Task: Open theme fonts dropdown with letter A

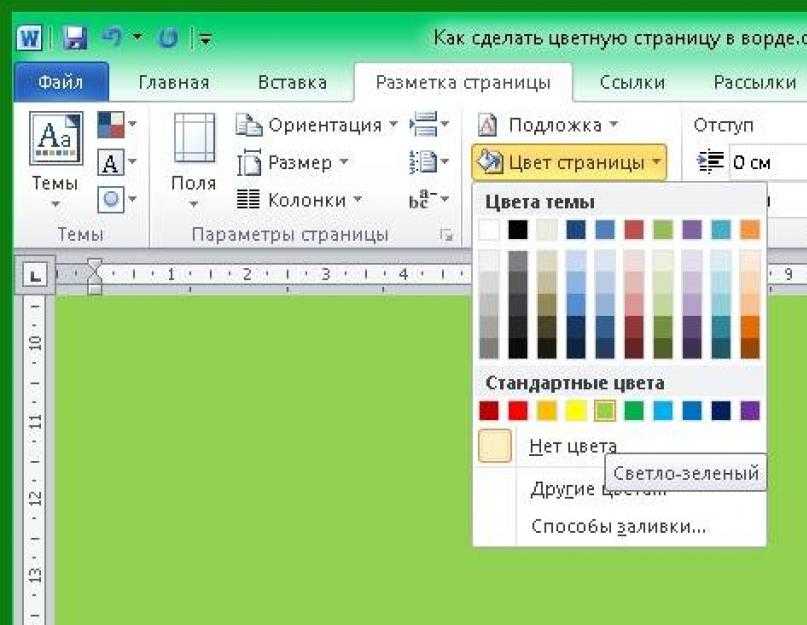Action: [x=116, y=163]
